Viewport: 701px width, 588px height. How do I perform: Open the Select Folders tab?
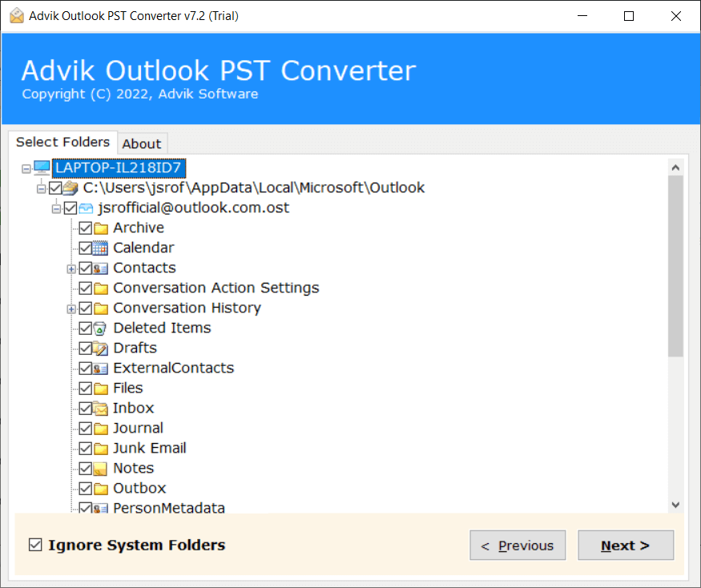click(62, 142)
